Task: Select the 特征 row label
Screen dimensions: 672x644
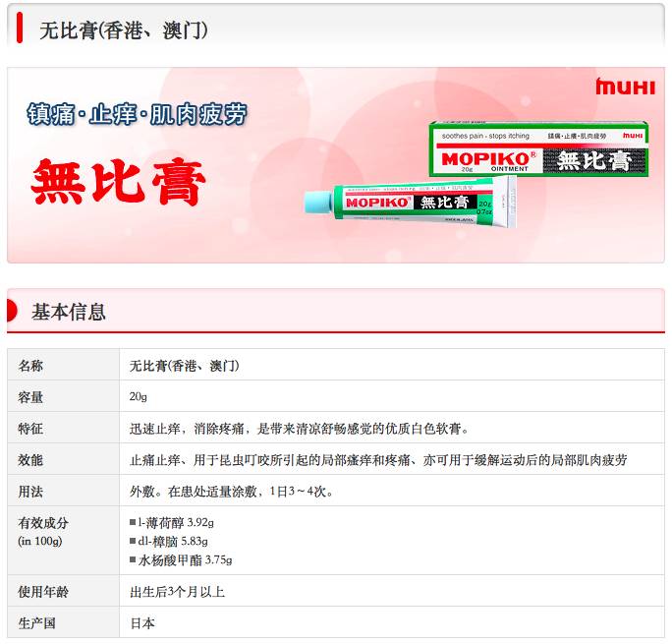Action: coord(30,429)
